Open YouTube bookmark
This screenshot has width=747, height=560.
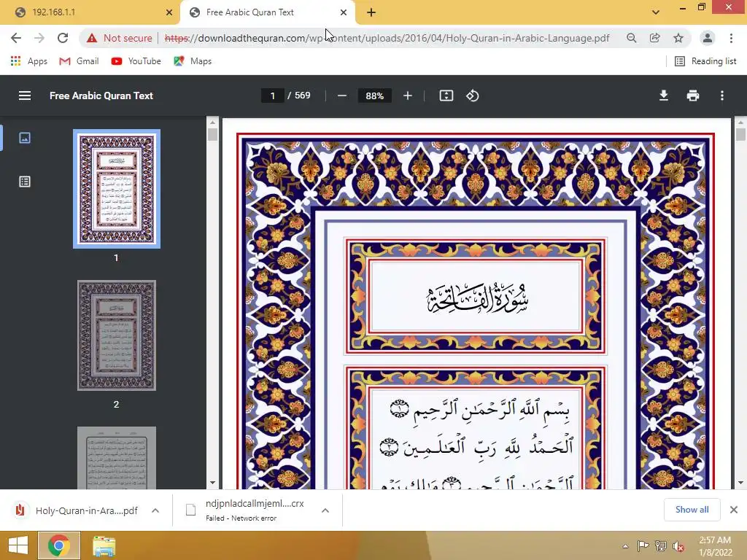136,61
